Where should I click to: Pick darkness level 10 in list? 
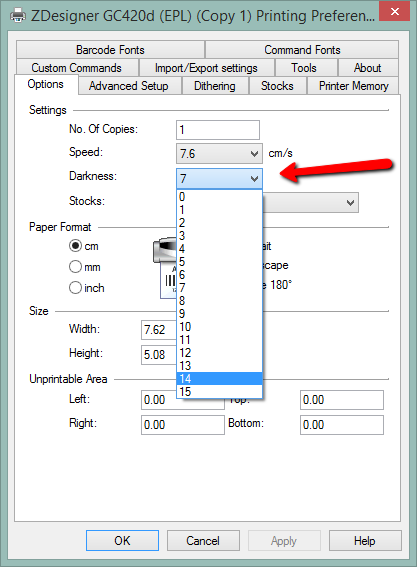219,327
